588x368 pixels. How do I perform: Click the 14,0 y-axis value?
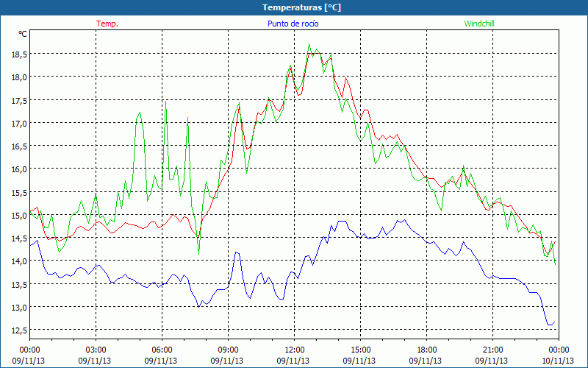pyautogui.click(x=19, y=261)
